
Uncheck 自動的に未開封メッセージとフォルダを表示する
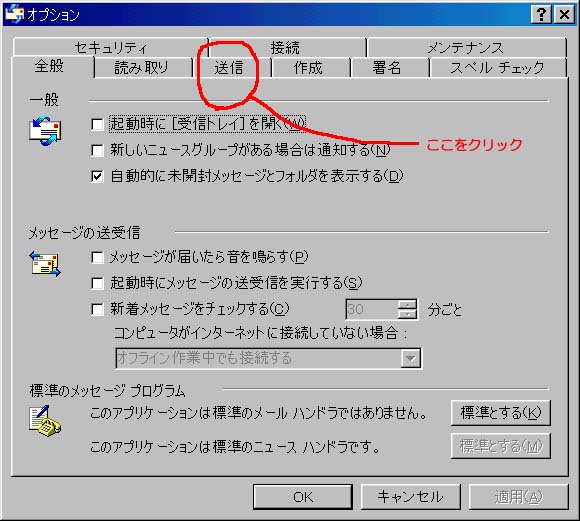97,176
